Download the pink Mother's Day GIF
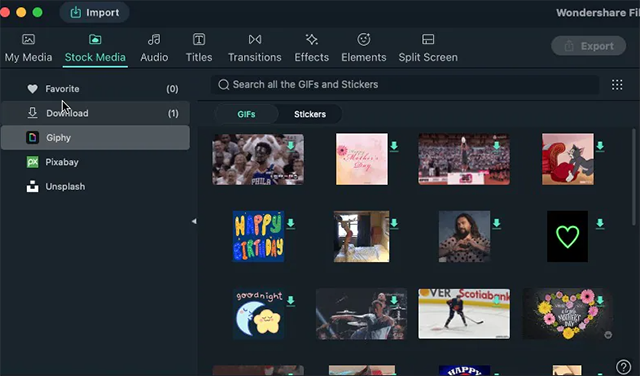640x376 pixels. coord(394,146)
